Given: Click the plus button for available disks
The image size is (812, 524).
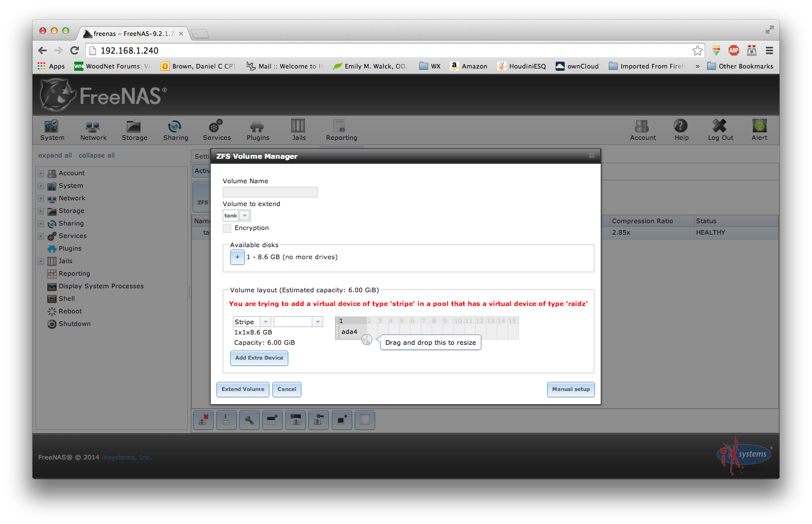Looking at the screenshot, I should [x=238, y=257].
